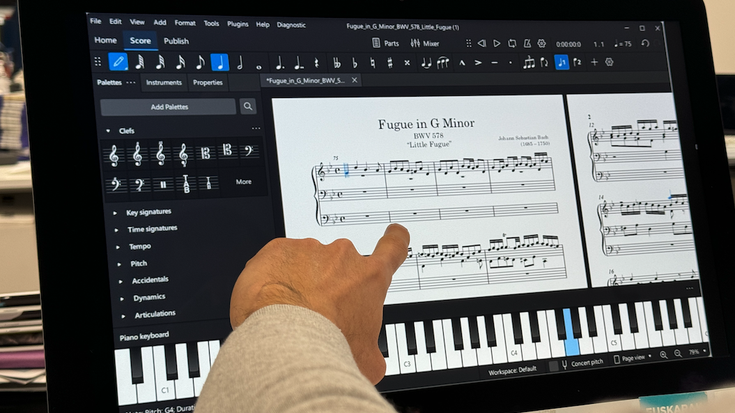Screen dimensions: 735x413
Task: Expand the Pitch palette
Action: [x=119, y=264]
